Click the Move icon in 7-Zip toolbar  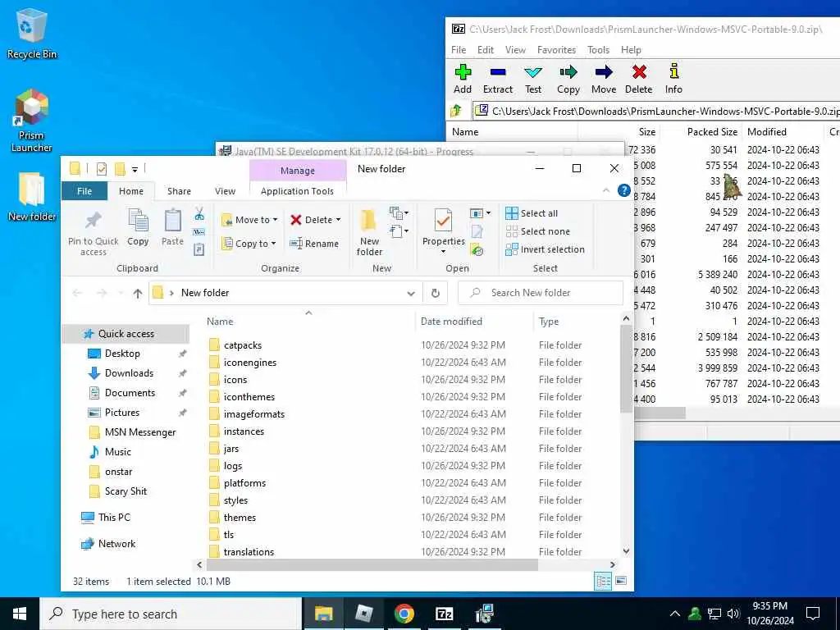604,80
